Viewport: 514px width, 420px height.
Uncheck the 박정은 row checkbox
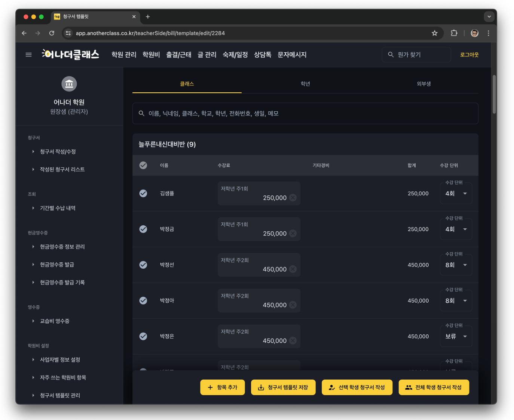click(143, 336)
